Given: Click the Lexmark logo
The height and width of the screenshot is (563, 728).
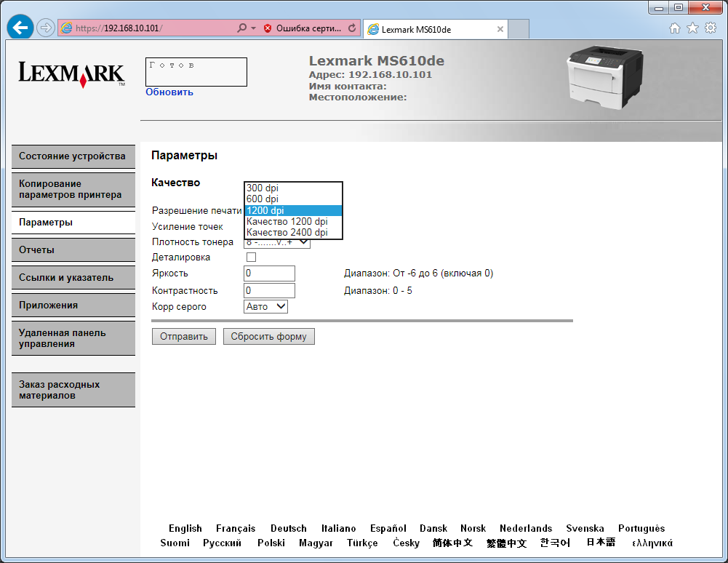Looking at the screenshot, I should [x=71, y=74].
